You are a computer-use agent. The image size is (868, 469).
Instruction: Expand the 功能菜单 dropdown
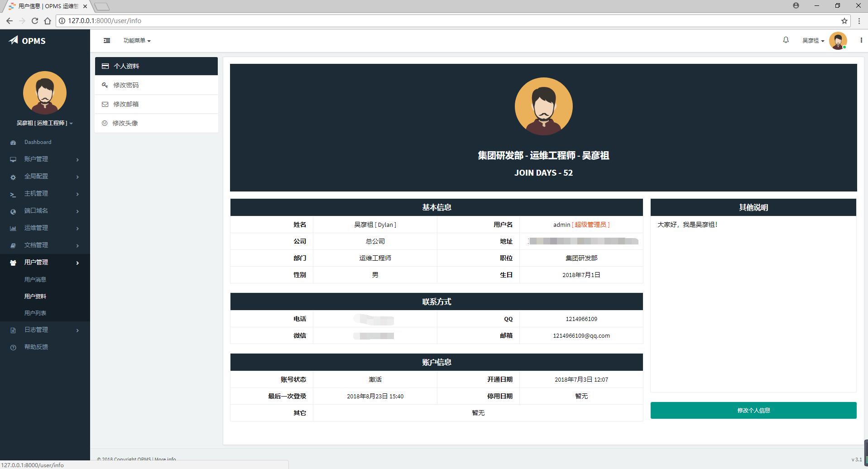[137, 40]
